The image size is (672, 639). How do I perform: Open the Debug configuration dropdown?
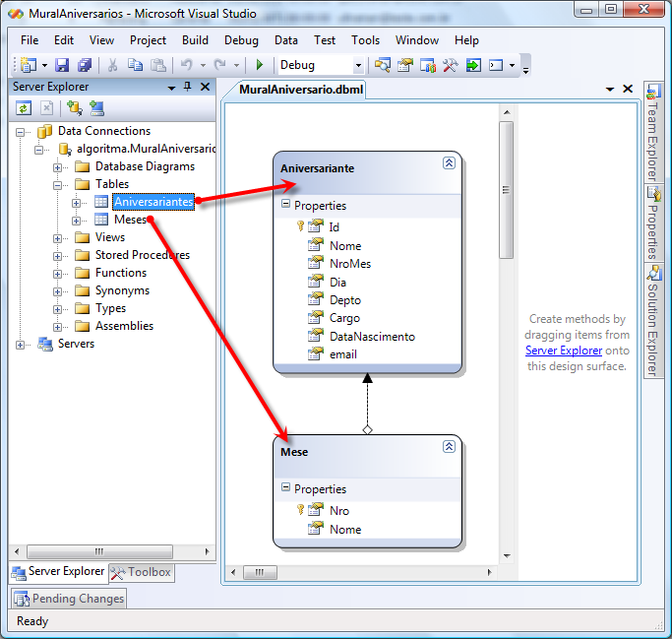(358, 66)
